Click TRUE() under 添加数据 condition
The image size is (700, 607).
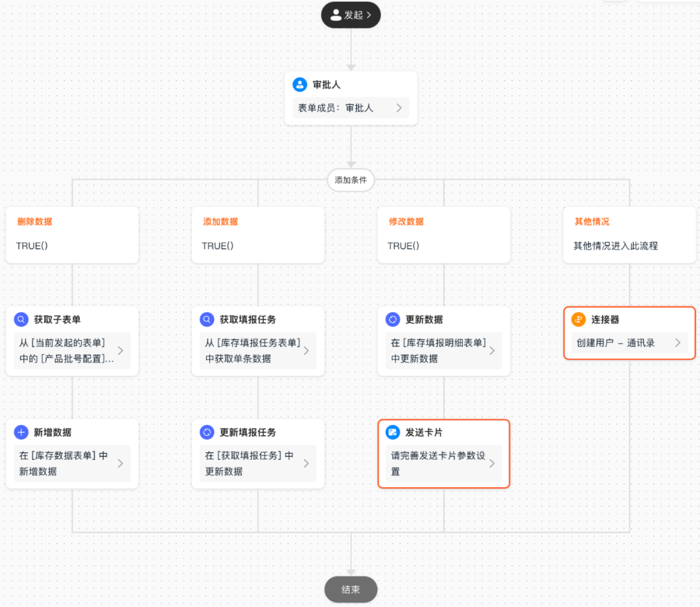217,246
